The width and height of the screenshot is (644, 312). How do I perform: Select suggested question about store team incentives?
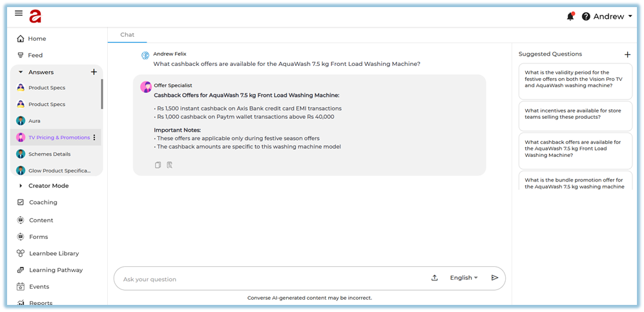tap(575, 114)
